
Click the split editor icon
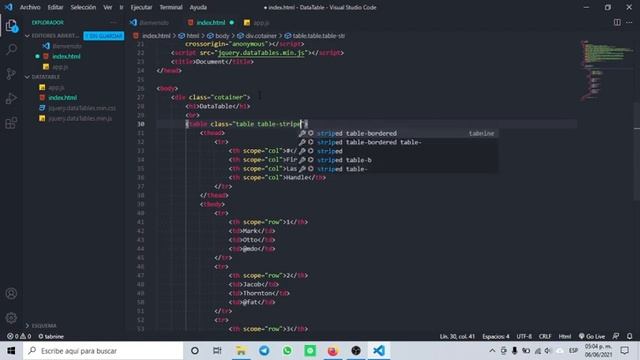[x=617, y=22]
